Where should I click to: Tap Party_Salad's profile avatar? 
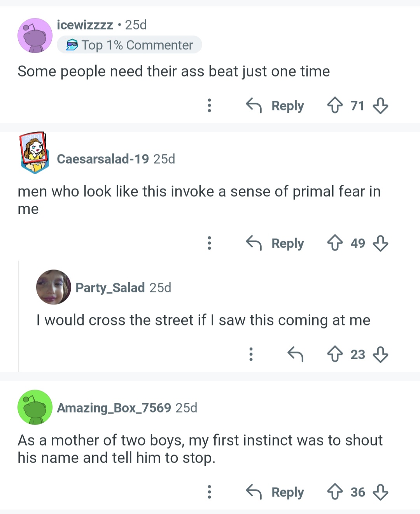point(54,287)
